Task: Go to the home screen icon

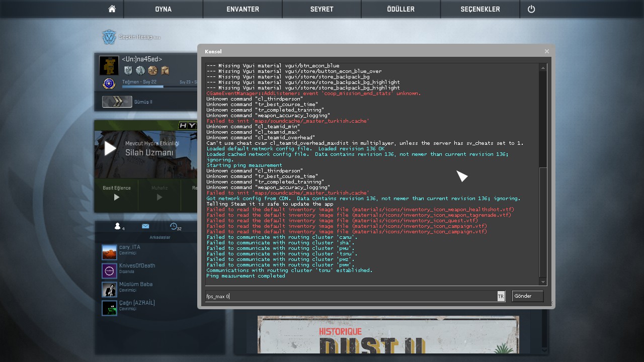Action: tap(112, 9)
